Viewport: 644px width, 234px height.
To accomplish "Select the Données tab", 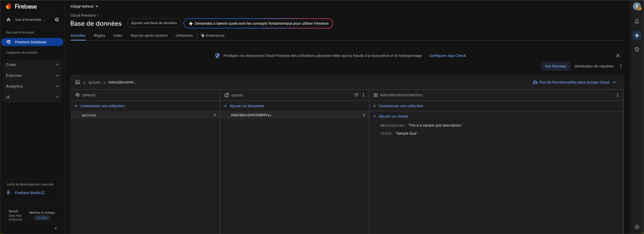I will click(x=78, y=36).
